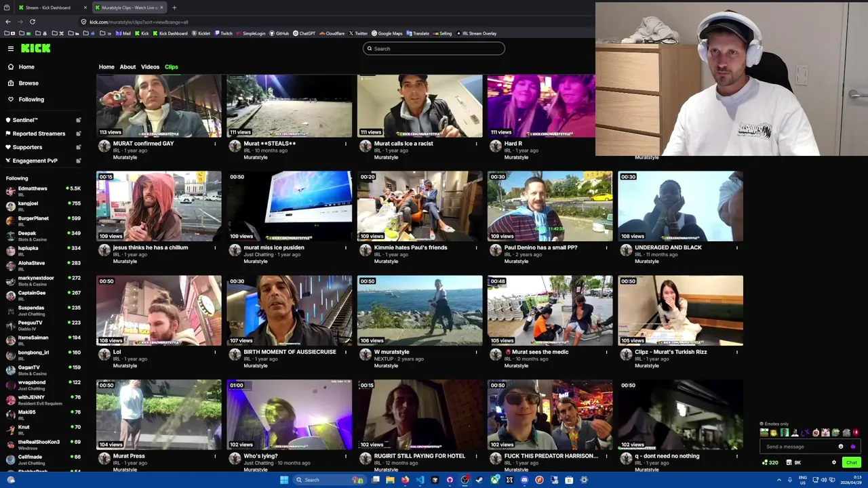Go to Home in left sidebar
868x488 pixels.
click(x=26, y=66)
